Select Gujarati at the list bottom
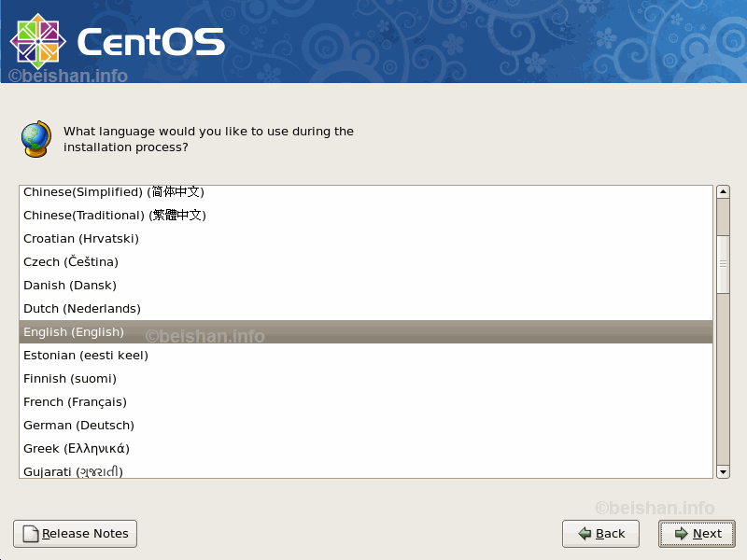747x560 pixels. [x=73, y=471]
